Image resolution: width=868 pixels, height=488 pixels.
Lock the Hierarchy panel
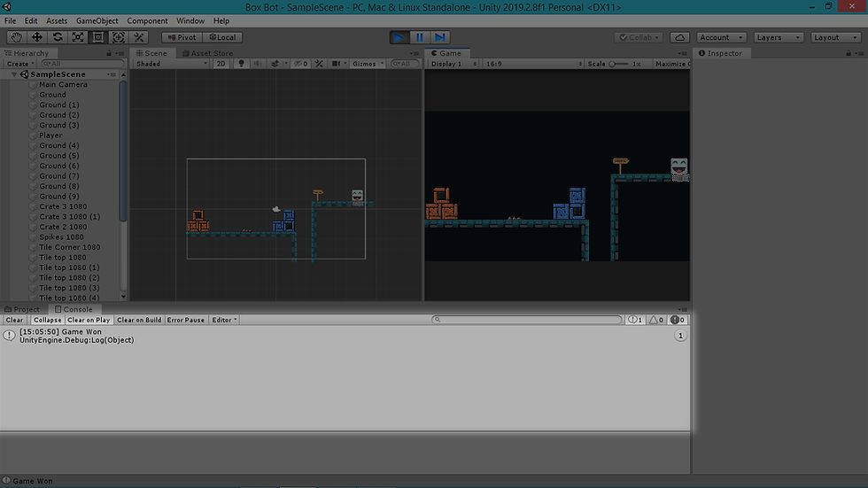(x=109, y=53)
